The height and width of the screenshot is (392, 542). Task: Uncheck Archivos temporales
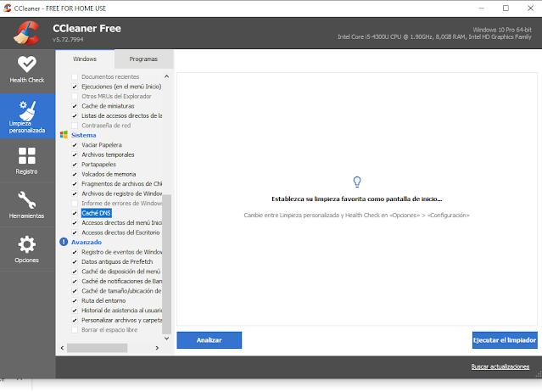(75, 154)
